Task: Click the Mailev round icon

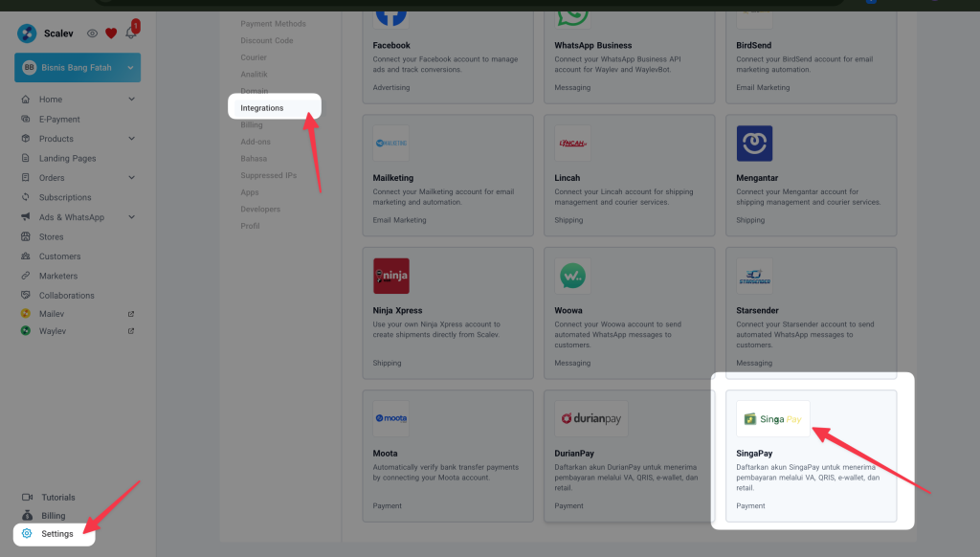Action: 26,313
